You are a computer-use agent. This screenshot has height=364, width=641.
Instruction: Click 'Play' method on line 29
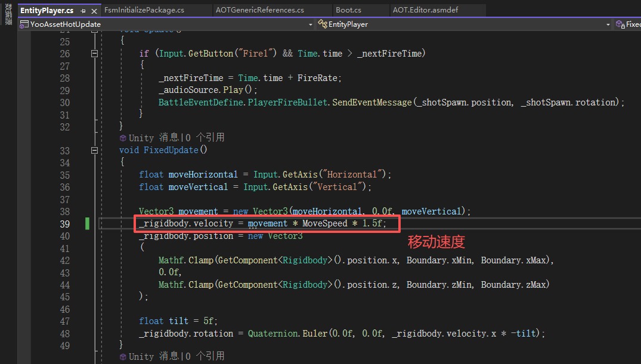233,90
